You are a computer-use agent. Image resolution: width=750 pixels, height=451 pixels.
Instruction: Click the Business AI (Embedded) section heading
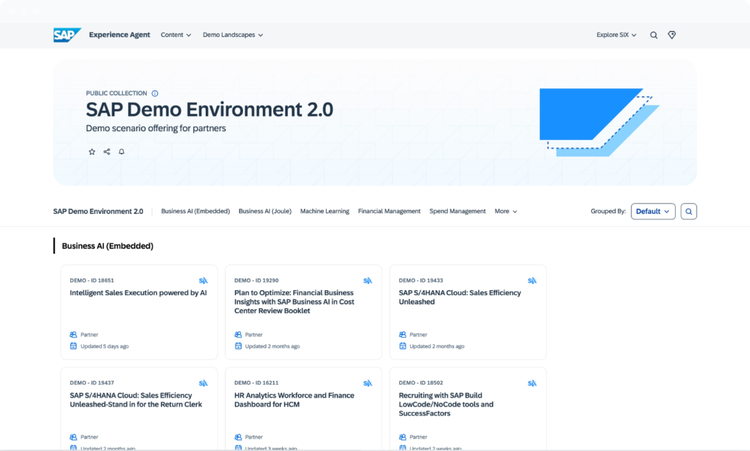[108, 246]
